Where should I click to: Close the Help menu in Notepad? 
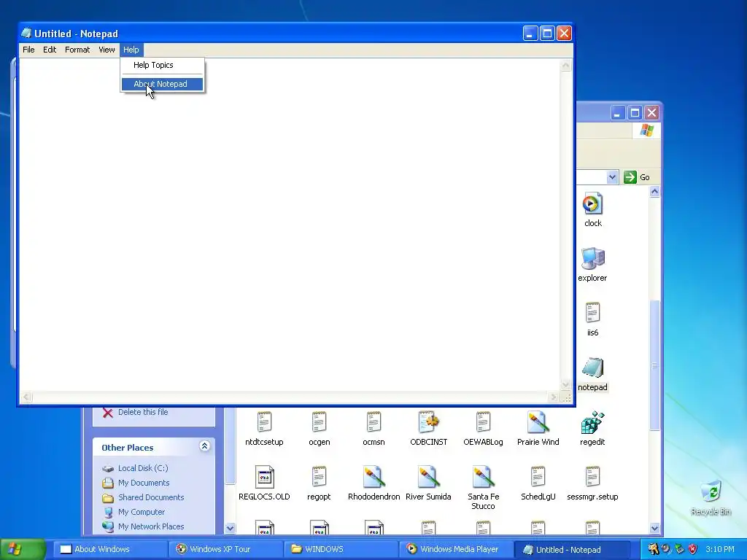131,50
